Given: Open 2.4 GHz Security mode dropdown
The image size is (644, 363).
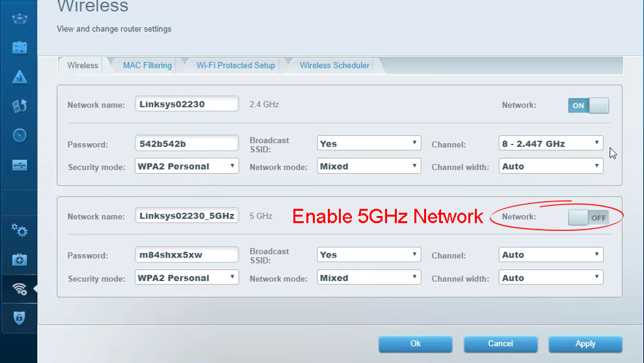Looking at the screenshot, I should click(x=187, y=167).
